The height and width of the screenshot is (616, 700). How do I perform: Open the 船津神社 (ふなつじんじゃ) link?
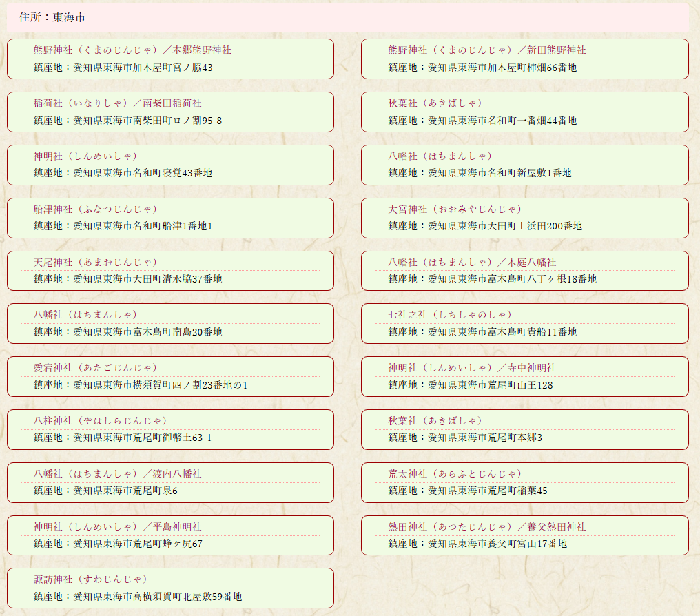coord(95,209)
